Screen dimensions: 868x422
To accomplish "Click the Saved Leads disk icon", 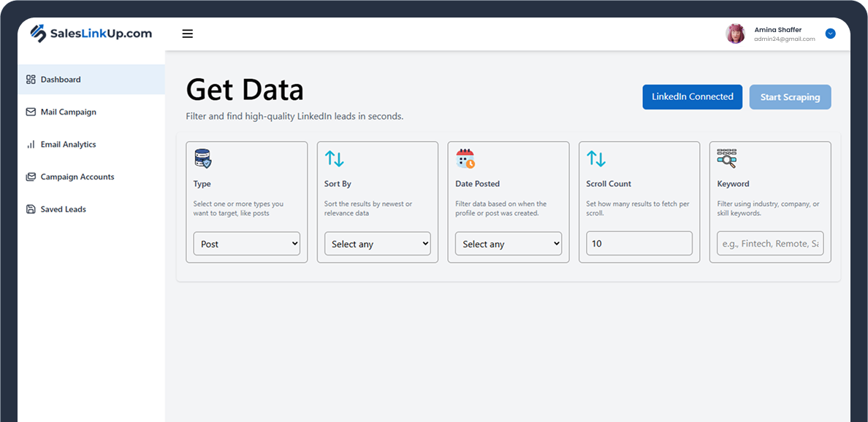I will click(x=31, y=210).
